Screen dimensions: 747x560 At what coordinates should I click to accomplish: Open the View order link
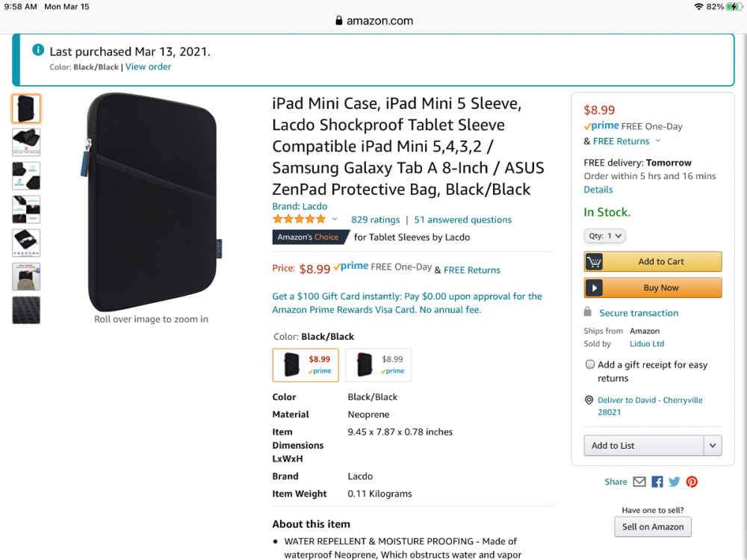[148, 66]
